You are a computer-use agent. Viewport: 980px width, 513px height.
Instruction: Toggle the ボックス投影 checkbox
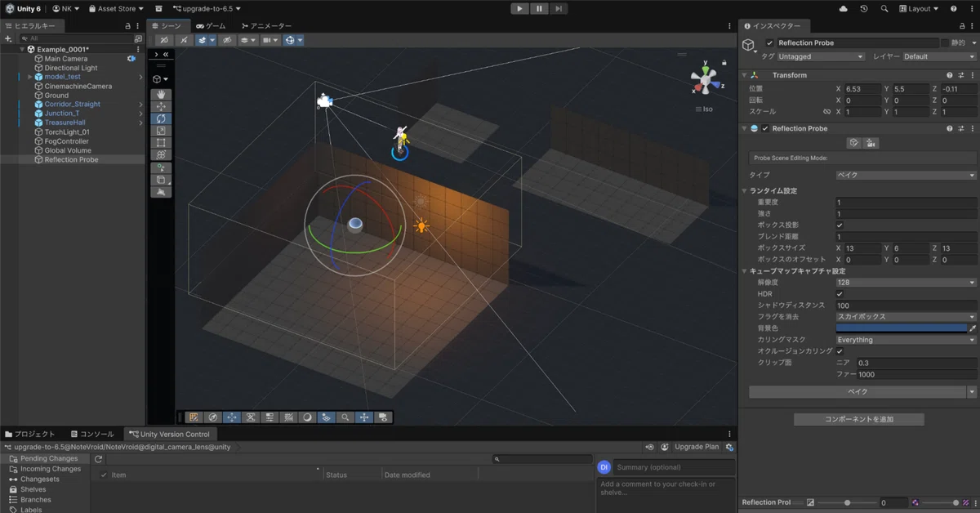840,225
